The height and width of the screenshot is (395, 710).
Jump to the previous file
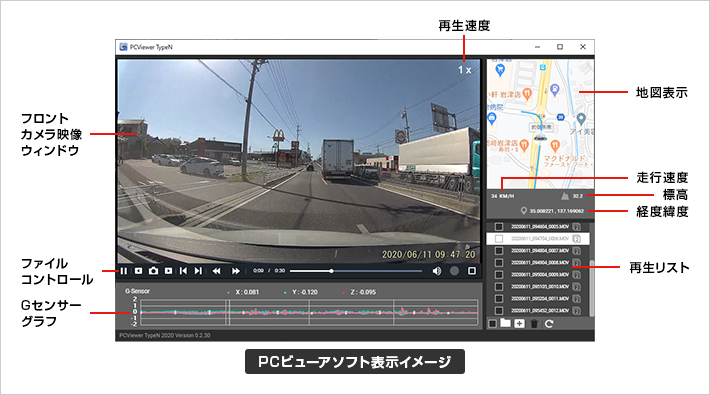tap(183, 271)
